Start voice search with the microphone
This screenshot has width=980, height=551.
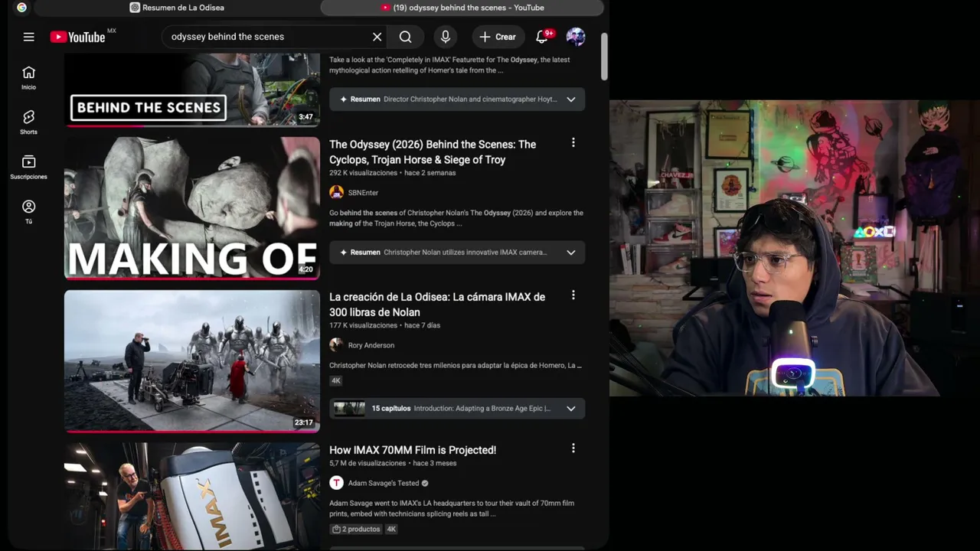pyautogui.click(x=446, y=37)
